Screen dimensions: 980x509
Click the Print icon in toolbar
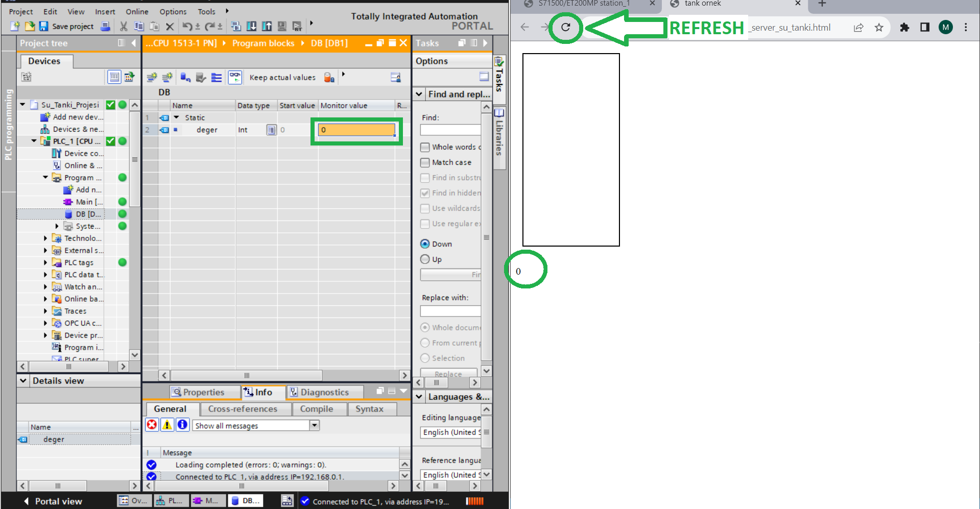point(105,26)
